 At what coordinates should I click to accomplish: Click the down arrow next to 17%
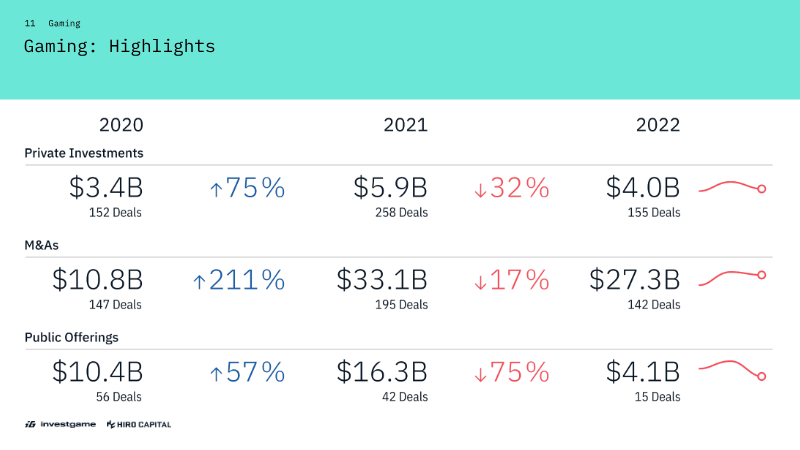480,282
